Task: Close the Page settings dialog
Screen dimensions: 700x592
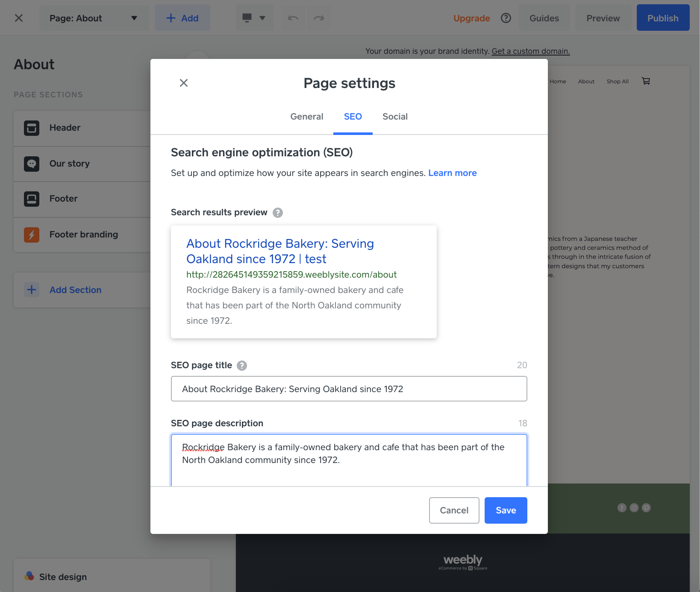Action: pyautogui.click(x=184, y=83)
